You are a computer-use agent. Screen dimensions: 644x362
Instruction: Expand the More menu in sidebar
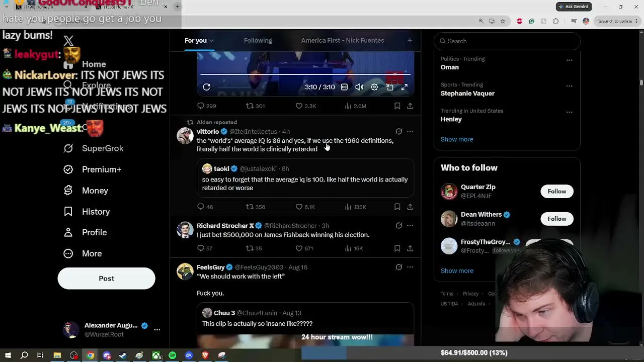click(83, 253)
